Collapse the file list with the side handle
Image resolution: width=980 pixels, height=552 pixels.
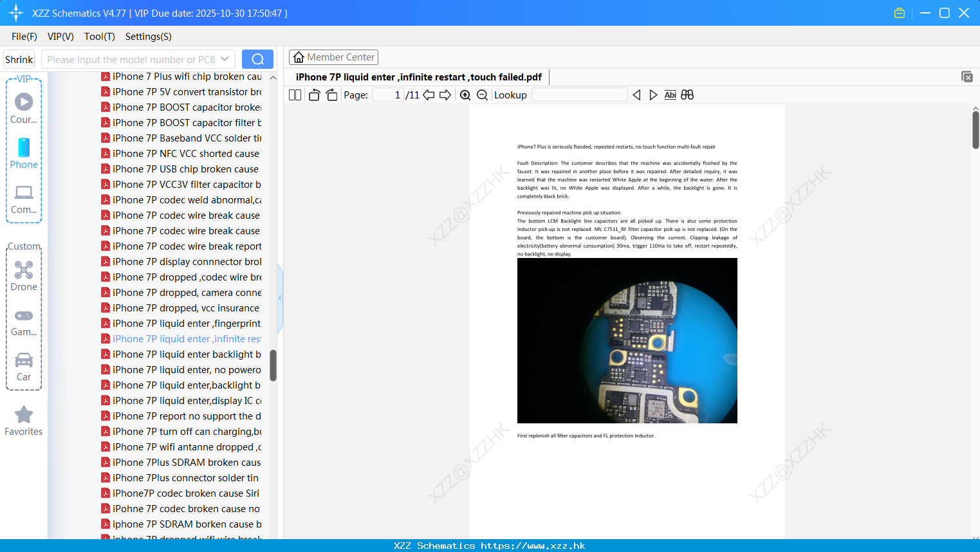click(x=280, y=298)
